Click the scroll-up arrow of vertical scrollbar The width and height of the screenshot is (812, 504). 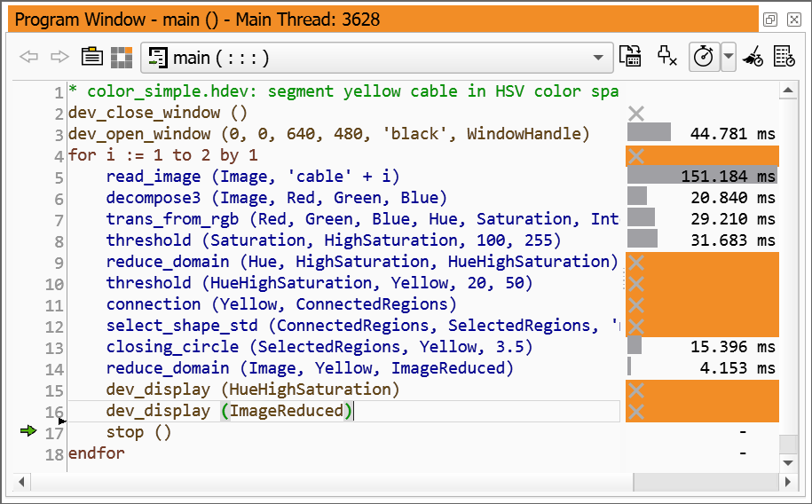point(786,91)
